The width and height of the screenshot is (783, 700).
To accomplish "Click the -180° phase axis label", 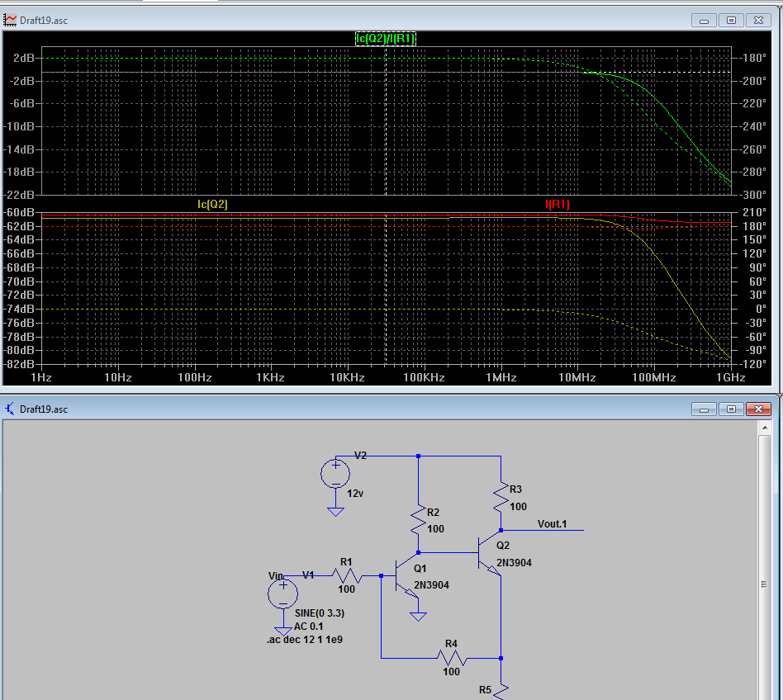I will click(x=754, y=58).
